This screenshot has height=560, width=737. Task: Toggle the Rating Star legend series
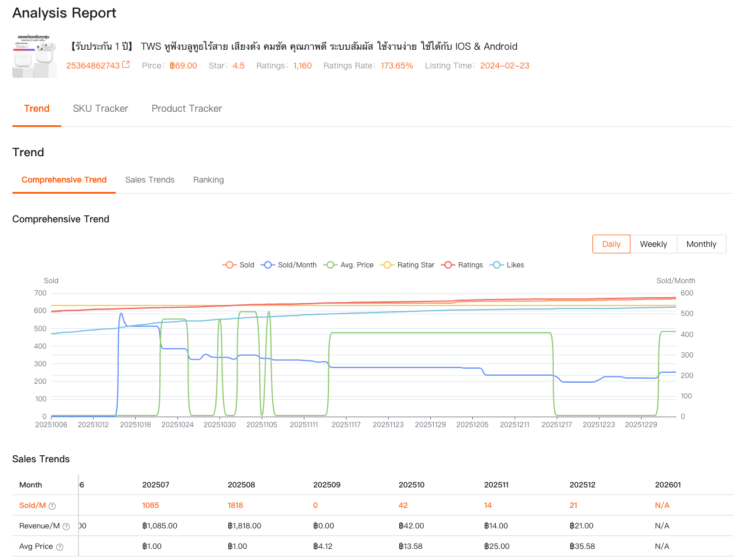[x=407, y=265]
